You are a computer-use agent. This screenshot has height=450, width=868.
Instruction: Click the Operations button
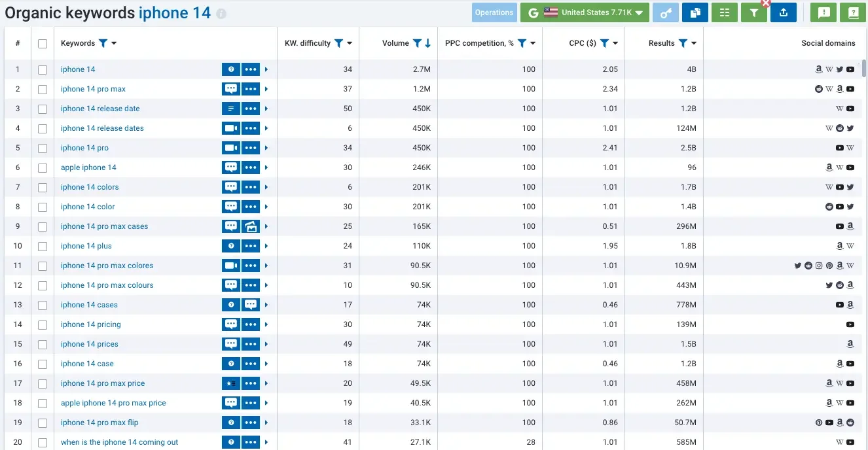click(494, 12)
